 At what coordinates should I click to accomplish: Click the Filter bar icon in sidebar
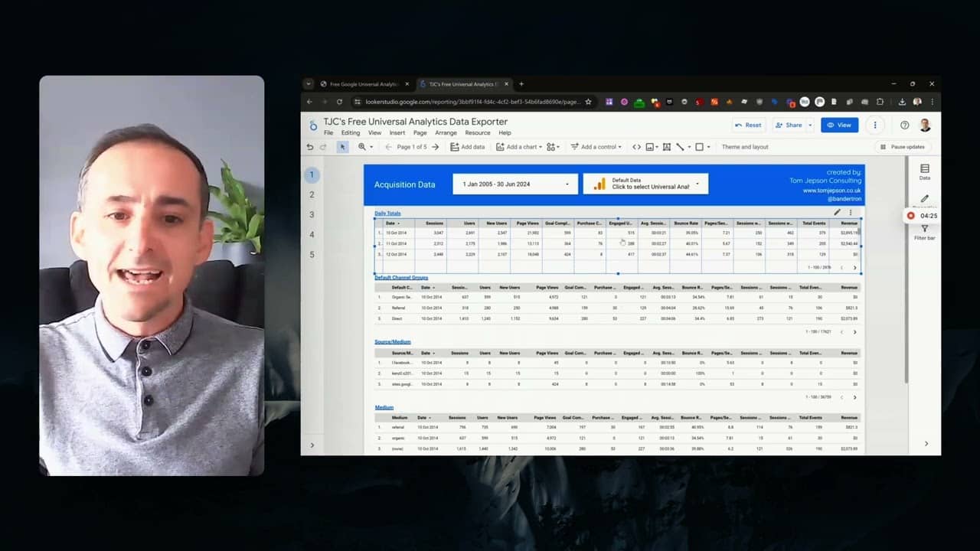tap(924, 230)
